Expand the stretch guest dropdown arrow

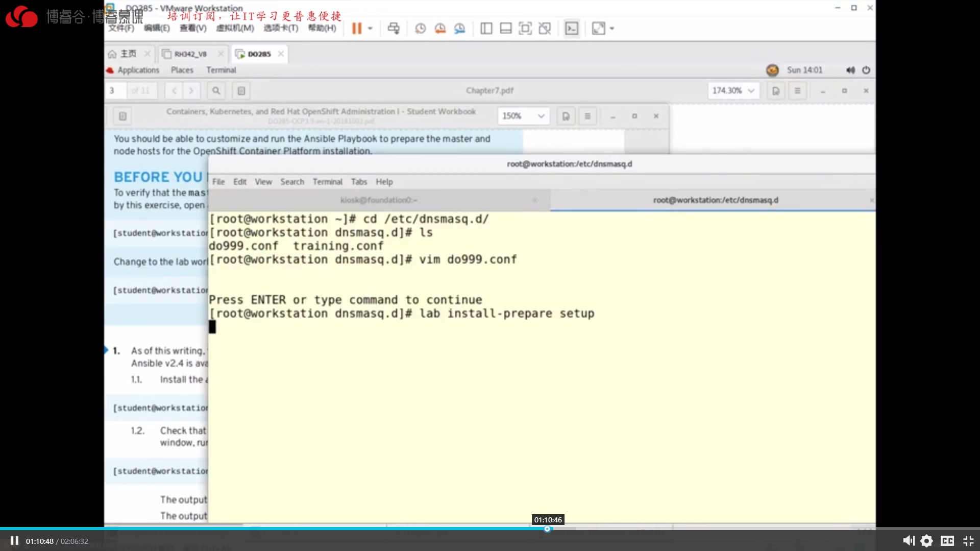coord(612,29)
